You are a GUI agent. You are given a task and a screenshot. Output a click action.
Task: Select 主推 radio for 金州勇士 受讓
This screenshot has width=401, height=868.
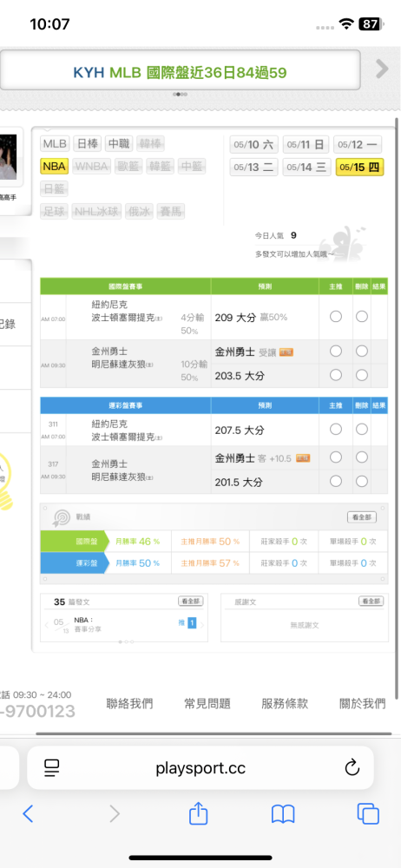[x=336, y=351]
